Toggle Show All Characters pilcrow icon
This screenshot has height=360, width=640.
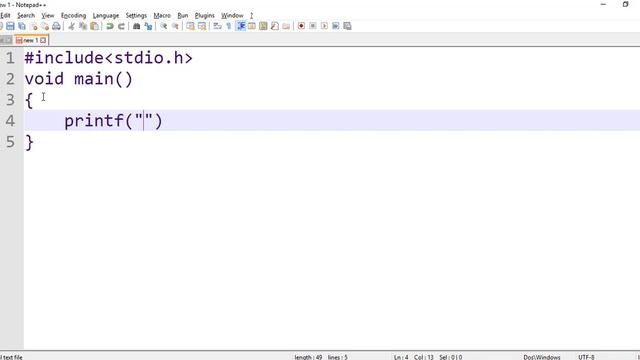[229, 26]
